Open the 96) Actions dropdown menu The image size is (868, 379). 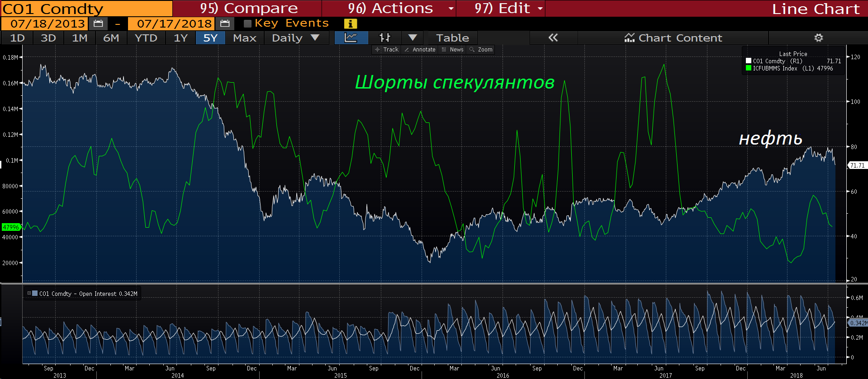(x=389, y=8)
